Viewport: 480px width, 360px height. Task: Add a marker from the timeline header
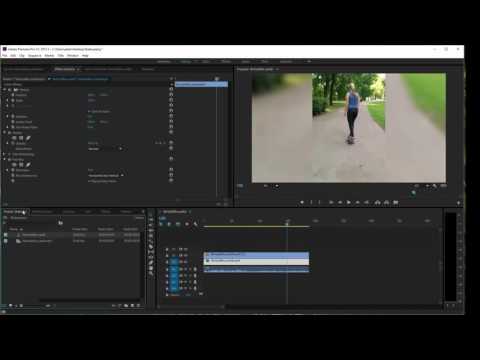187,224
